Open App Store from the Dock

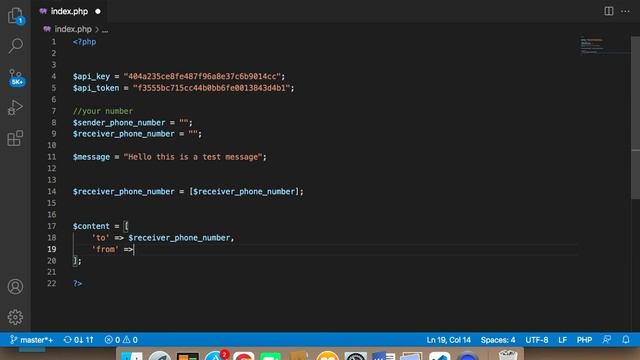tap(215, 356)
